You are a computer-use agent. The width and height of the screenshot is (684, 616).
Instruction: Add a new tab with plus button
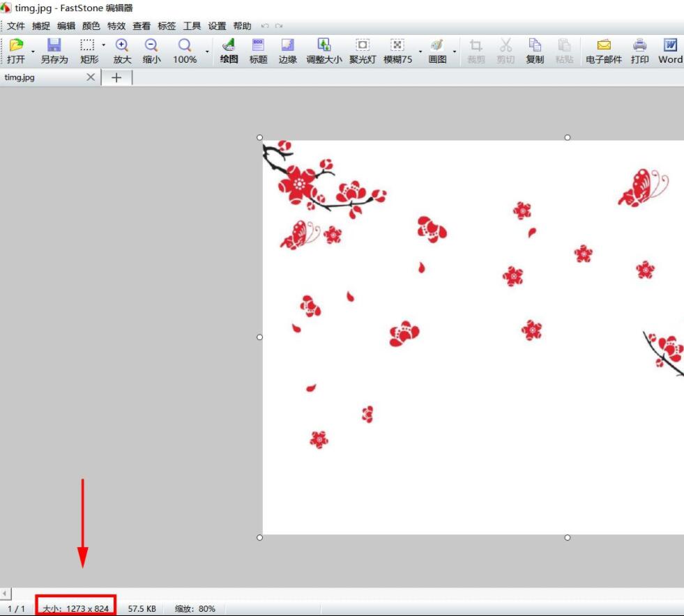coord(116,77)
